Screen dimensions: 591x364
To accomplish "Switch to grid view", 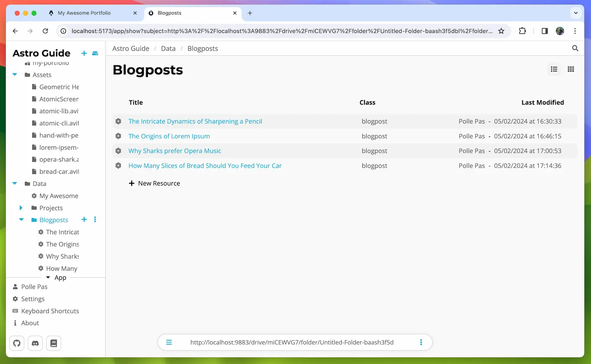I will click(x=571, y=69).
